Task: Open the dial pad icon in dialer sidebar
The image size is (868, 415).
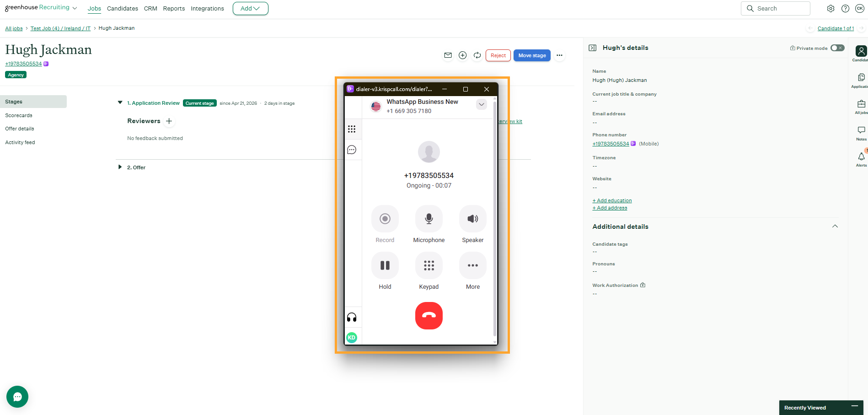Action: click(352, 129)
